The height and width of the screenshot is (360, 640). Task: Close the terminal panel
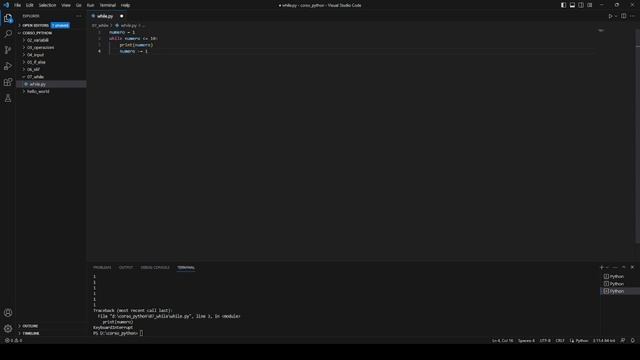click(632, 267)
